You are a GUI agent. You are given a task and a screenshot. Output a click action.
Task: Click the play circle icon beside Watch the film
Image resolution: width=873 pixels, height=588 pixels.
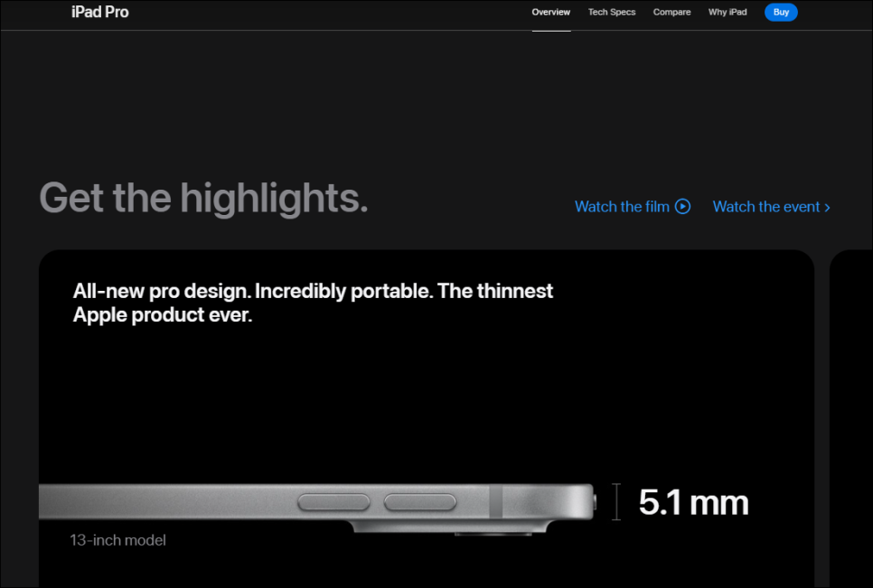tap(682, 207)
